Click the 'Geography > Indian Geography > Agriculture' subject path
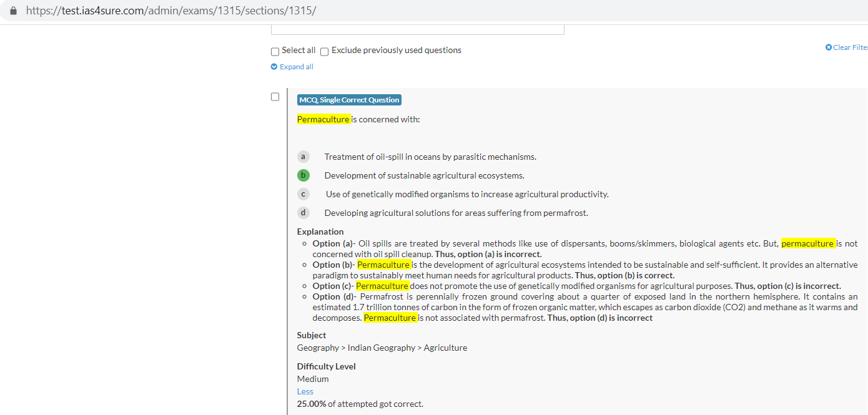Screen dimensions: 868x415 (x=382, y=348)
